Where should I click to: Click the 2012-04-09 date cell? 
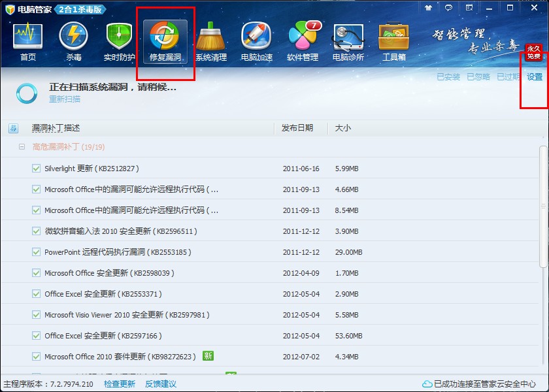point(301,273)
